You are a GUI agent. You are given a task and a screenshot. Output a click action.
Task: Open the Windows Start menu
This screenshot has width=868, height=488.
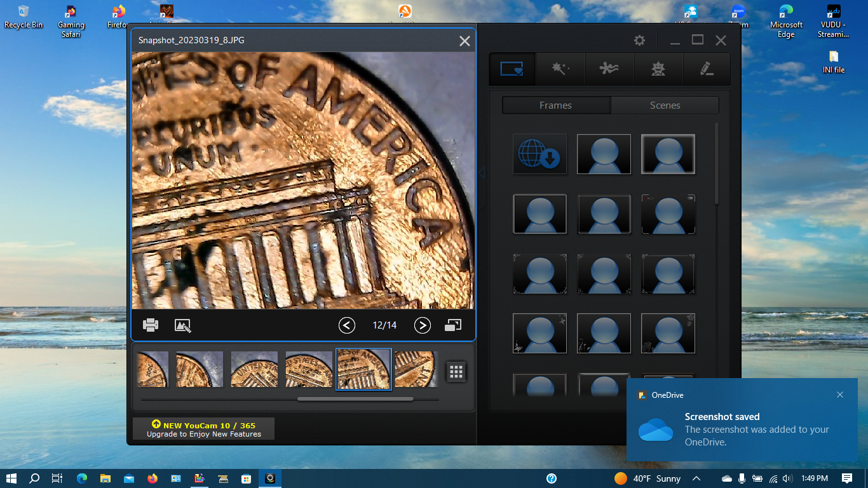click(11, 478)
